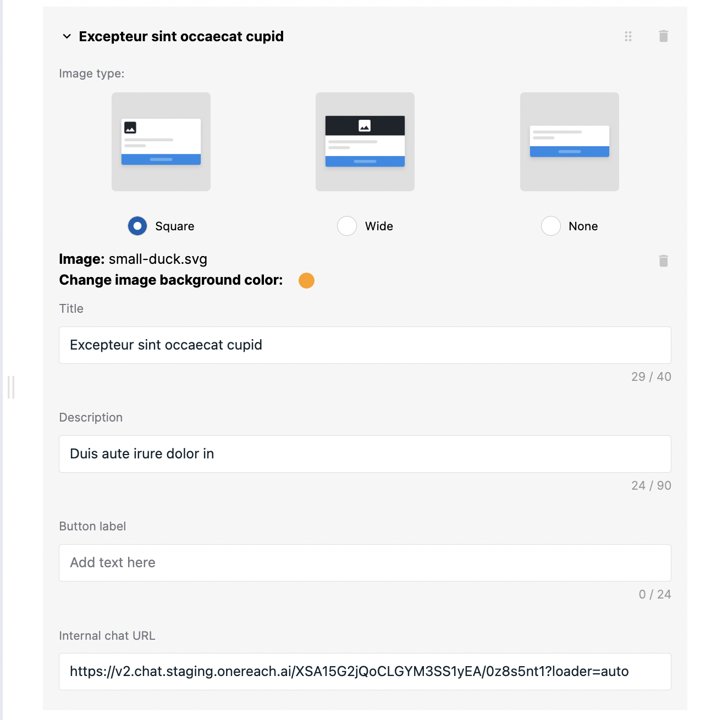Select the Wide image type radio
Image resolution: width=728 pixels, height=720 pixels.
[347, 226]
